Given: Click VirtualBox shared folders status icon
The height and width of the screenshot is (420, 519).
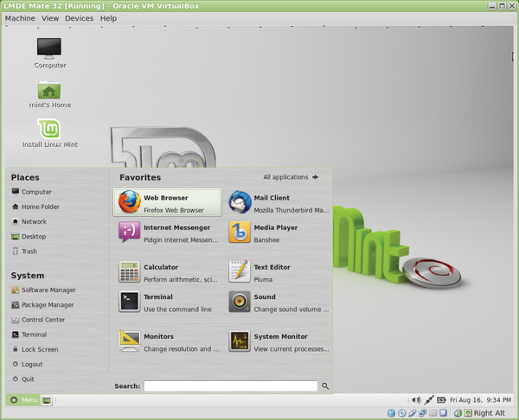Looking at the screenshot, I should coord(433,413).
